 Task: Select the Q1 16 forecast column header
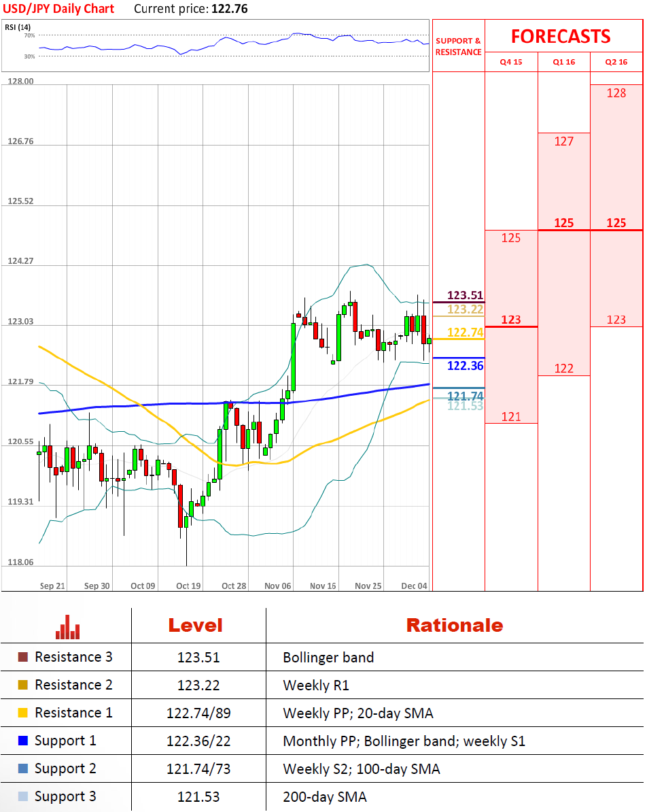pos(564,62)
